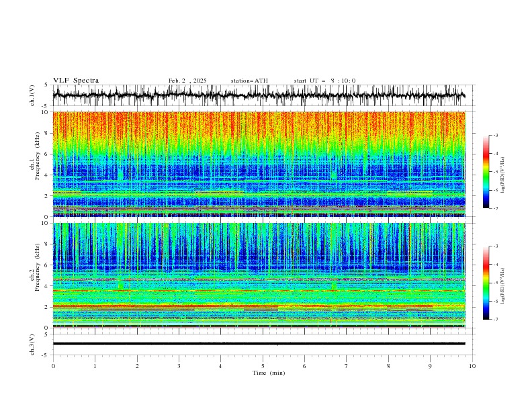Click the 'Time (min)' axis label
532x411 pixels.
[269, 373]
